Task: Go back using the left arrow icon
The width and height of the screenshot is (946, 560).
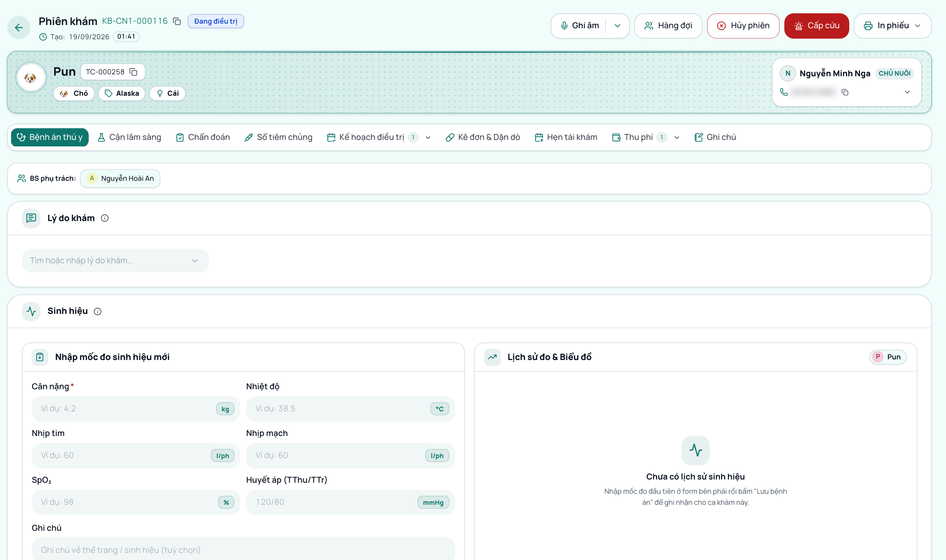Action: [x=19, y=28]
